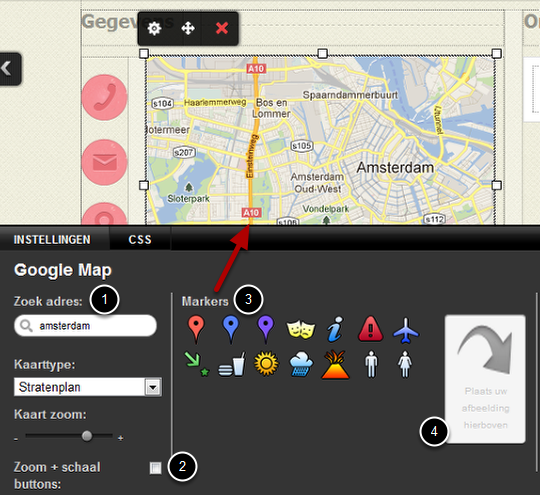Click the 'Markers' section label
540x495 pixels.
205,301
